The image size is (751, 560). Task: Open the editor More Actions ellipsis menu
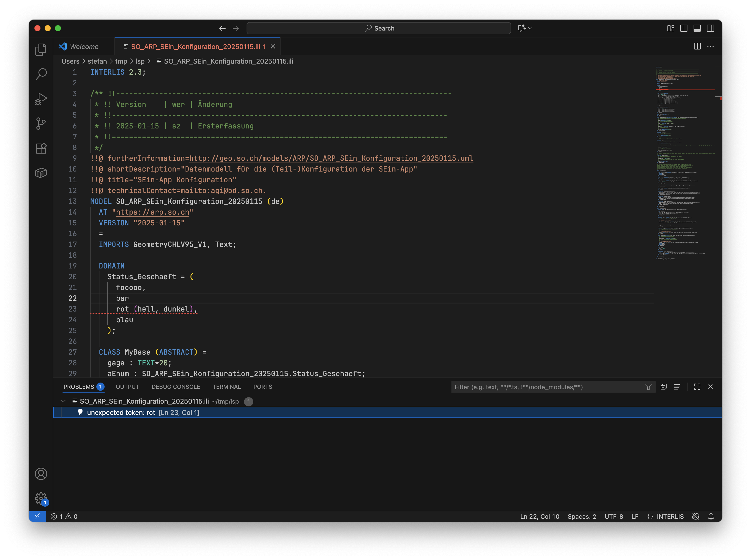tap(710, 46)
